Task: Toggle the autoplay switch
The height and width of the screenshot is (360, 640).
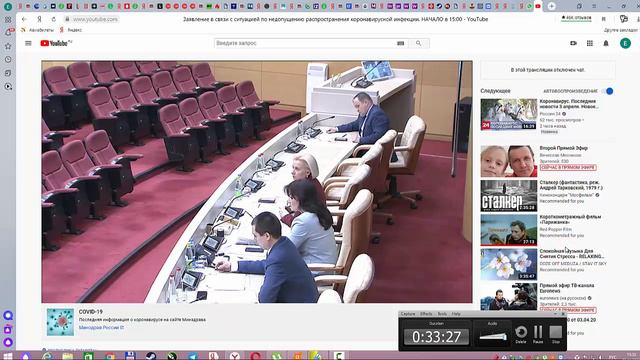Action: [607, 91]
